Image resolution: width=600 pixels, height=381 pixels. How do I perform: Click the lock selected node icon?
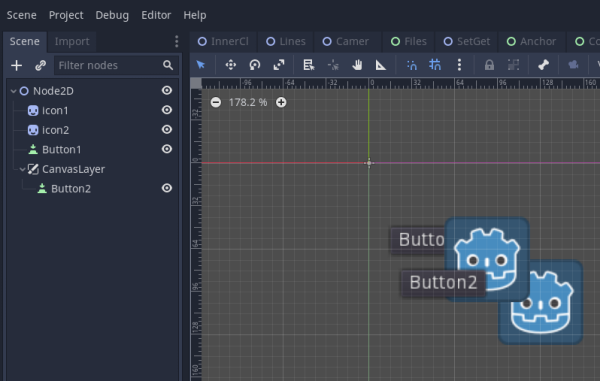coord(489,65)
